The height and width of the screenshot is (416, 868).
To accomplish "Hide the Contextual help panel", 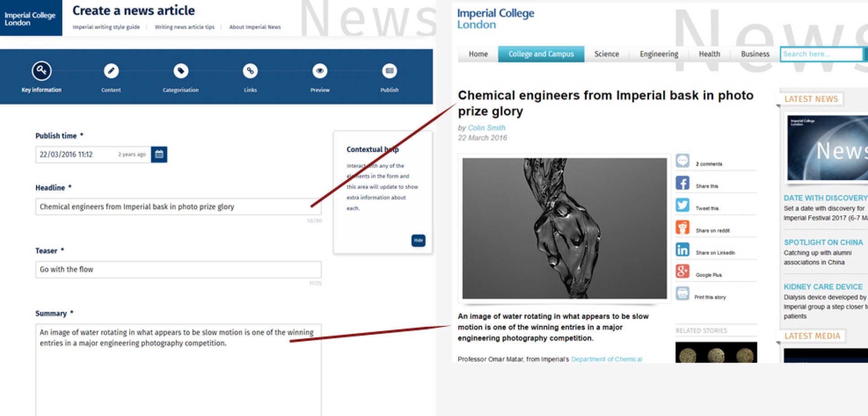I will 418,240.
